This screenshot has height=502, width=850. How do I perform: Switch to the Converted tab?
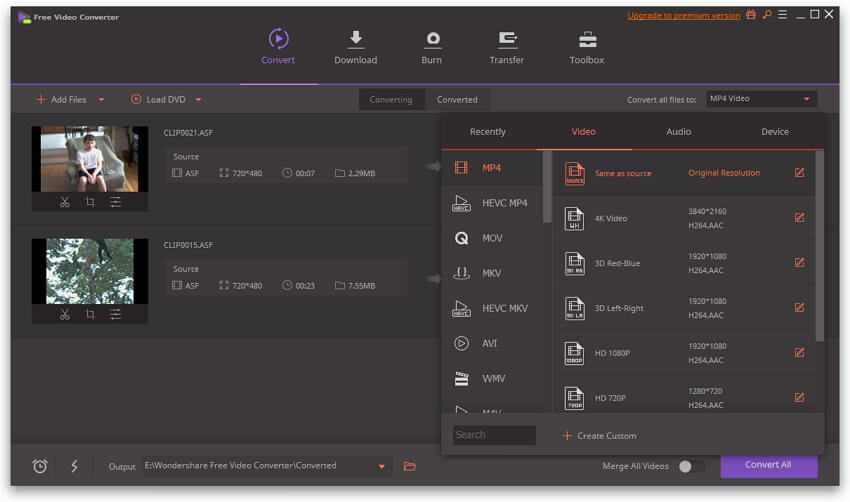457,100
